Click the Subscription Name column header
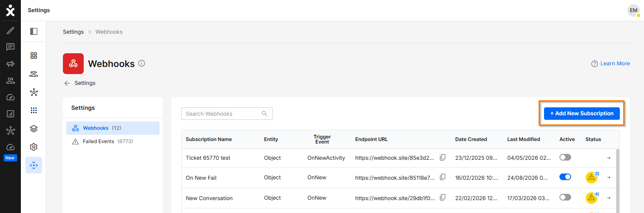This screenshot has height=213, width=644. pos(209,139)
